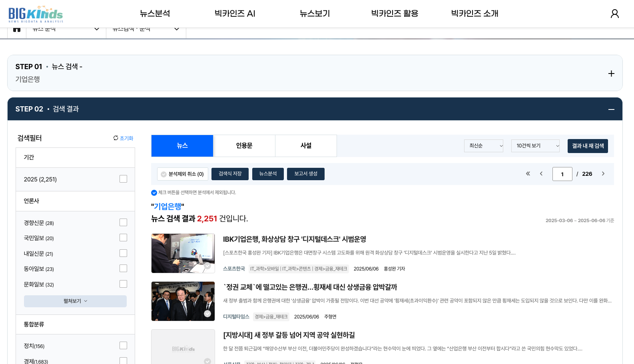634x364 pixels.
Task: Click the 정권 교체 article thumbnail
Action: coord(183,301)
